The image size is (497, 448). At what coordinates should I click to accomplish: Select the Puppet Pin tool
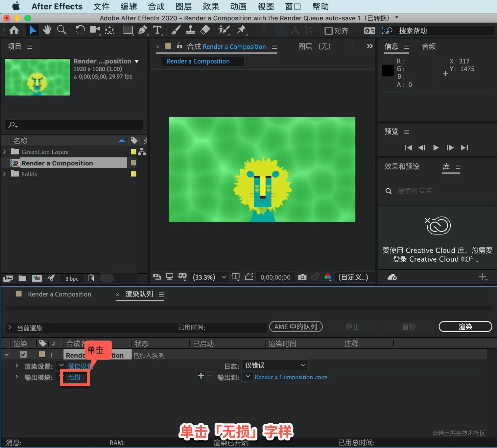point(242,30)
